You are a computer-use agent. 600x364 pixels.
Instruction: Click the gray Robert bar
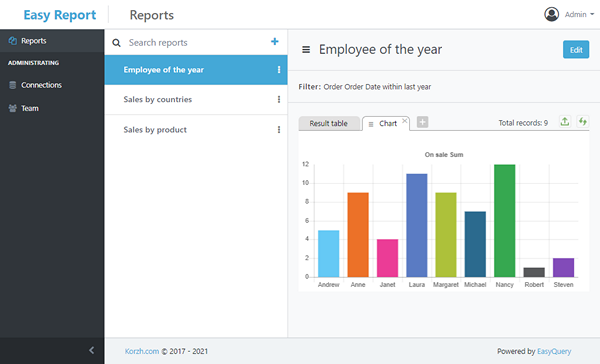[x=534, y=272]
